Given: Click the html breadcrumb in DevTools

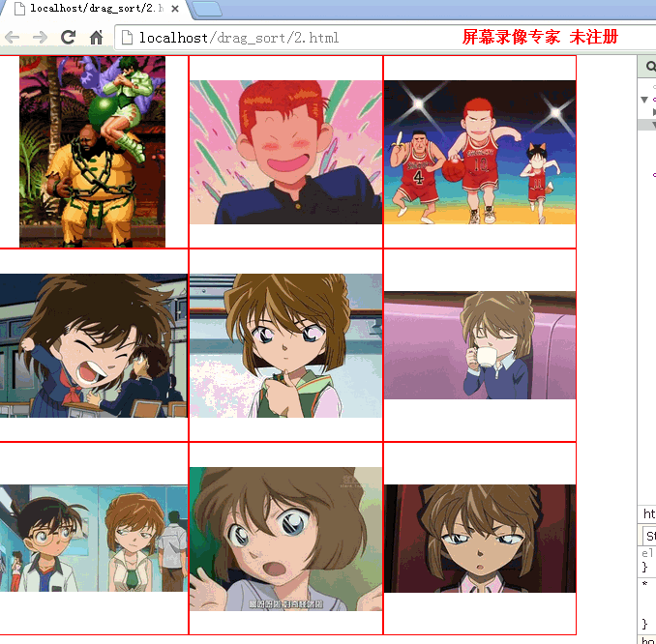Looking at the screenshot, I should pyautogui.click(x=649, y=514).
